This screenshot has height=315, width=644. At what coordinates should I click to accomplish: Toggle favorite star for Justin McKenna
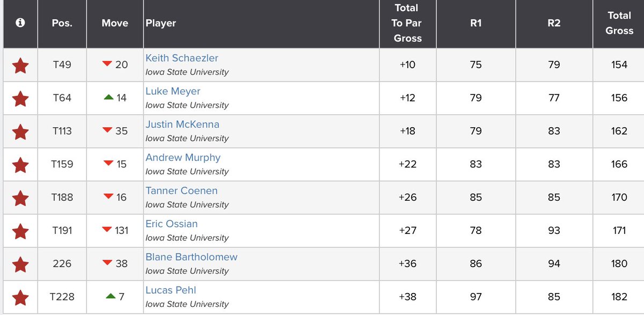click(x=20, y=132)
